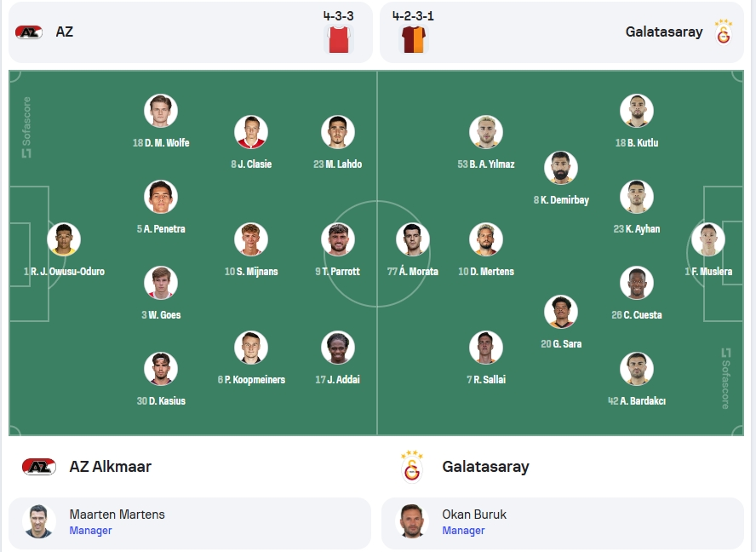Image resolution: width=756 pixels, height=552 pixels.
Task: Open D. Mertens player photo
Action: pyautogui.click(x=486, y=239)
